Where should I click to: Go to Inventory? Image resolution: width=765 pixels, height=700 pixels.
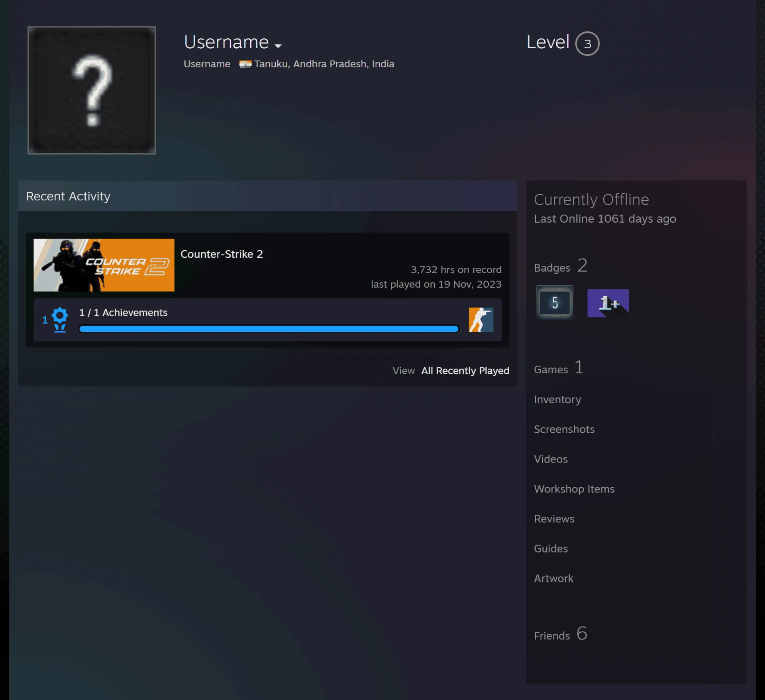(x=557, y=399)
